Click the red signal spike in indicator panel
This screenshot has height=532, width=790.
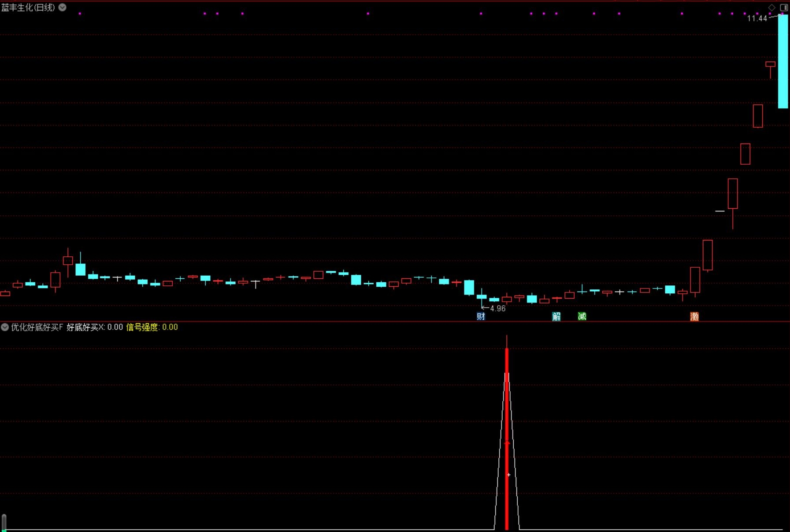507,438
